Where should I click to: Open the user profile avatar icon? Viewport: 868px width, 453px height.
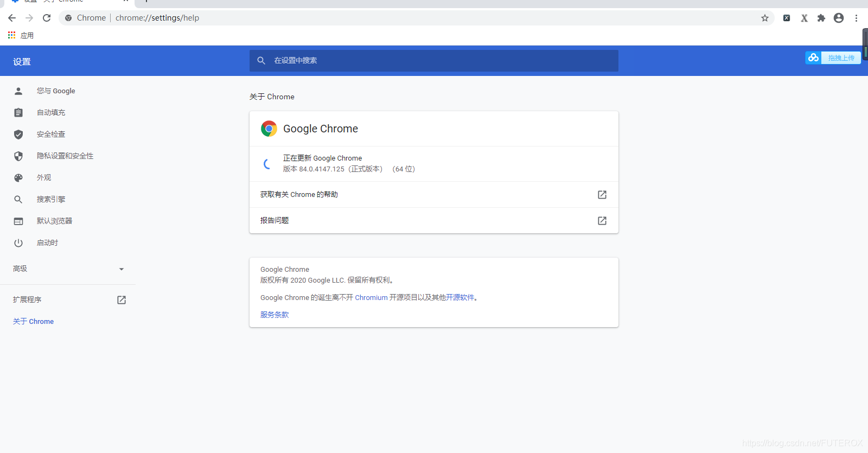click(839, 18)
